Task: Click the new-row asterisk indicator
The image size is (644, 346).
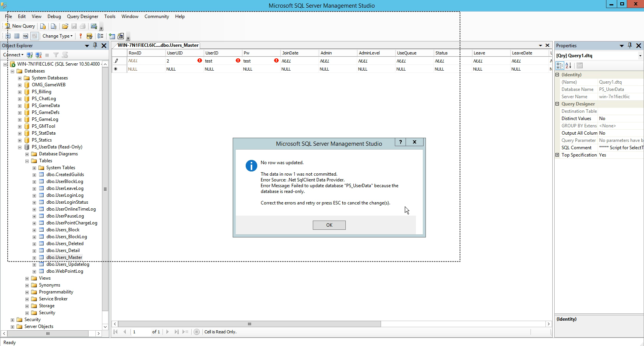Action: click(116, 69)
